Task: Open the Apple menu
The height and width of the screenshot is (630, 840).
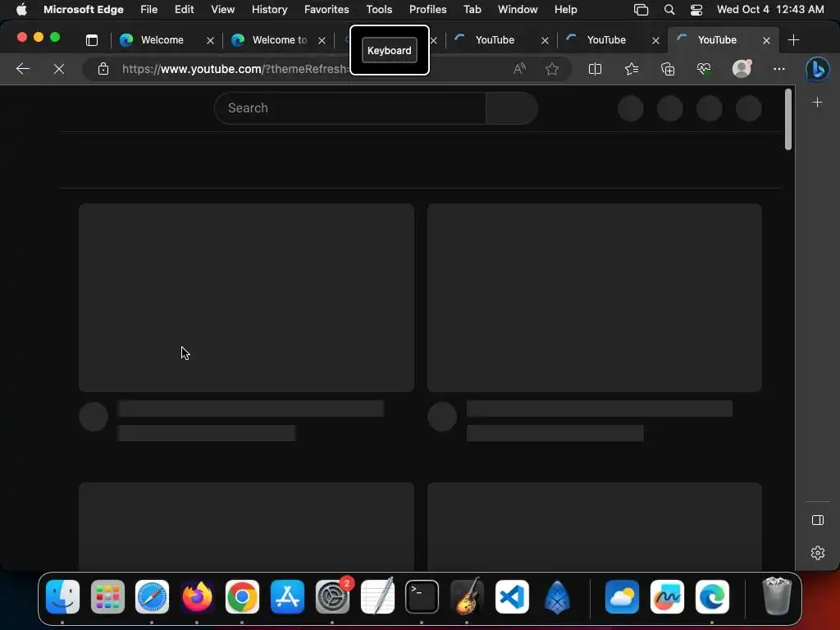Action: point(21,9)
